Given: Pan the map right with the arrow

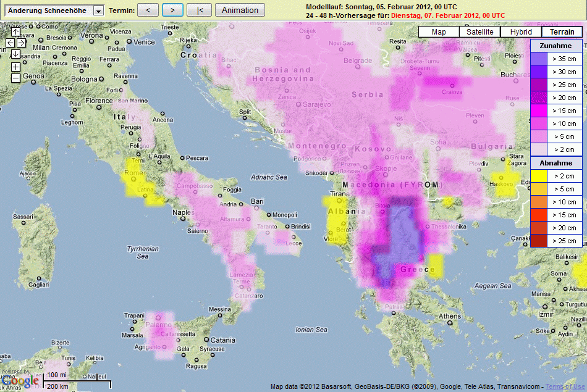Looking at the screenshot, I should pyautogui.click(x=21, y=43).
